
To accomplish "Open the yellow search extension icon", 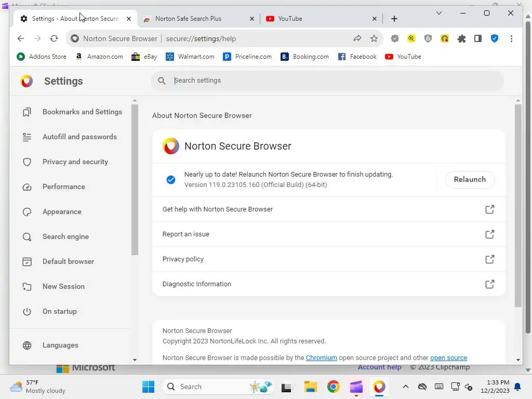I will [x=411, y=38].
